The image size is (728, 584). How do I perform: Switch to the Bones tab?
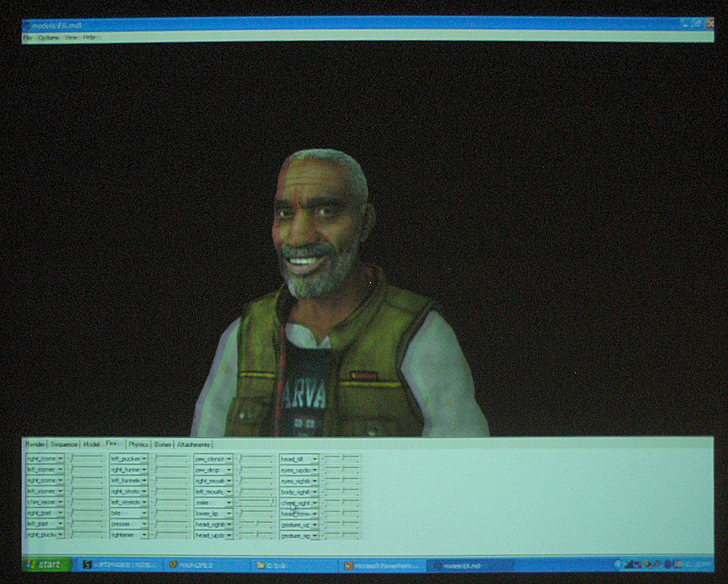[x=162, y=444]
